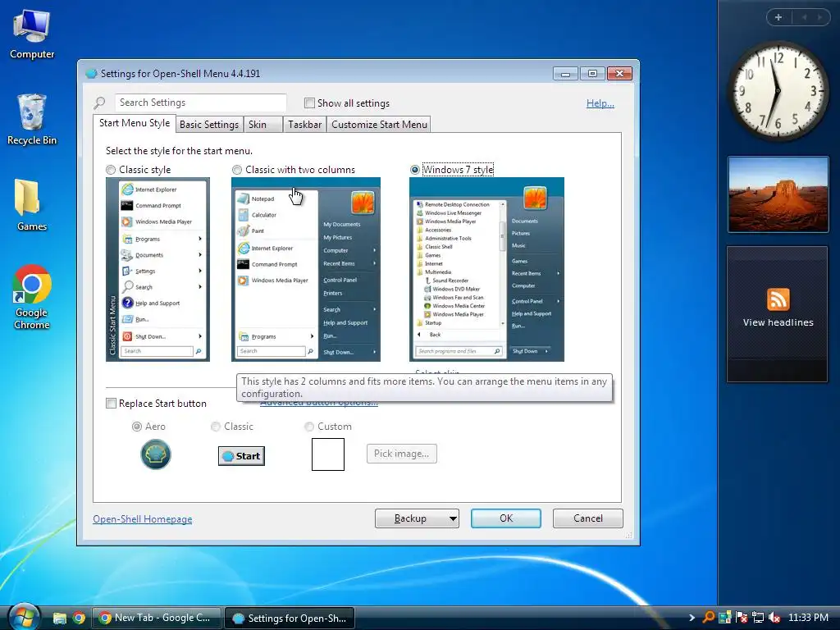Launch Google Chrome from the desktop shortcut

click(x=32, y=297)
